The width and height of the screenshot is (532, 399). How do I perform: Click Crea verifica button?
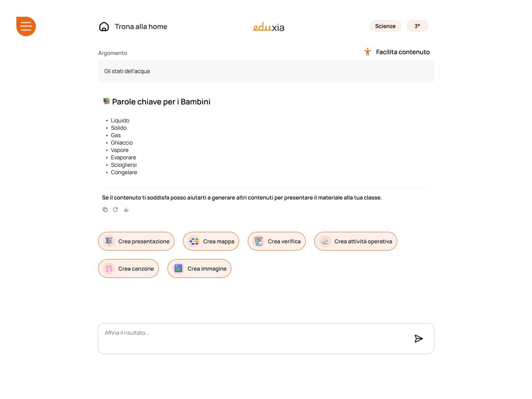pos(277,242)
